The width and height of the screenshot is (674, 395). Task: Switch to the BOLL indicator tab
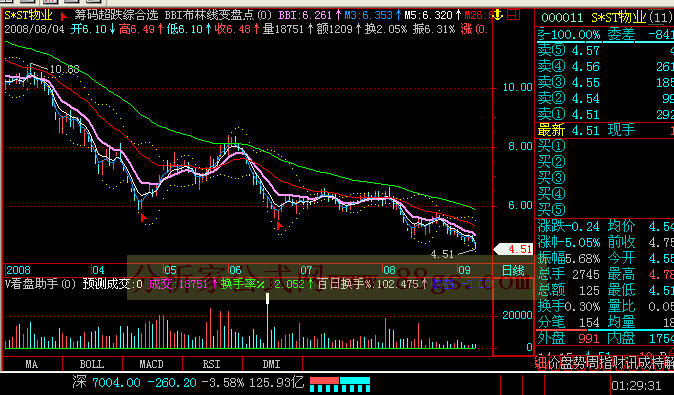92,364
